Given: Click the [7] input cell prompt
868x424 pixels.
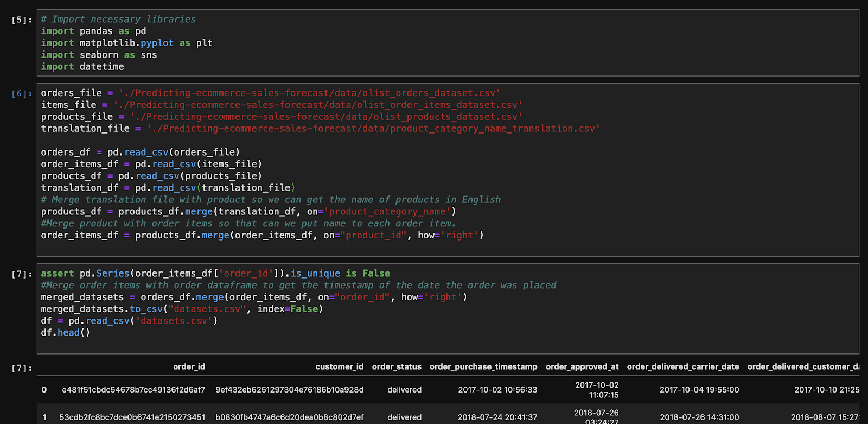Looking at the screenshot, I should pos(22,274).
